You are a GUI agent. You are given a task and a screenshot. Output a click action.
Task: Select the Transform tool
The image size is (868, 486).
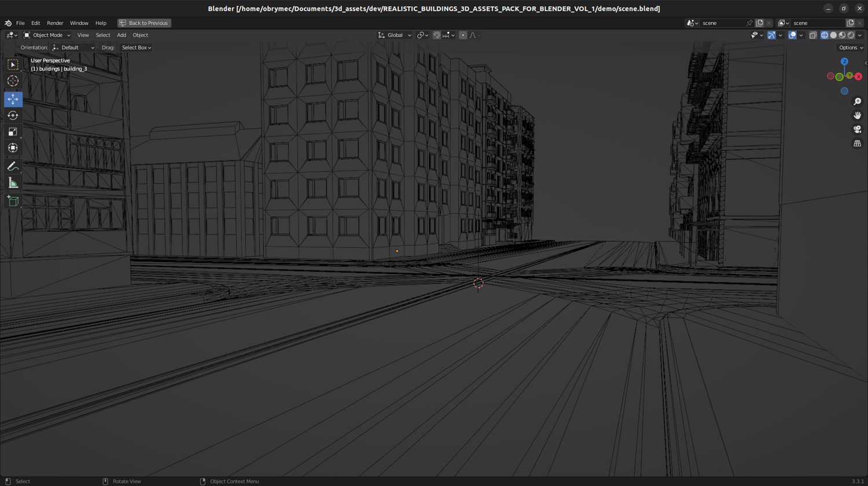click(13, 148)
